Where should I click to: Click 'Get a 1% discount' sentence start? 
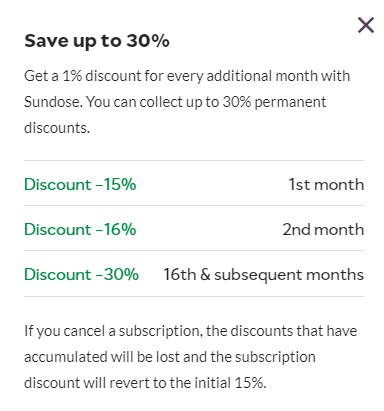coord(83,76)
